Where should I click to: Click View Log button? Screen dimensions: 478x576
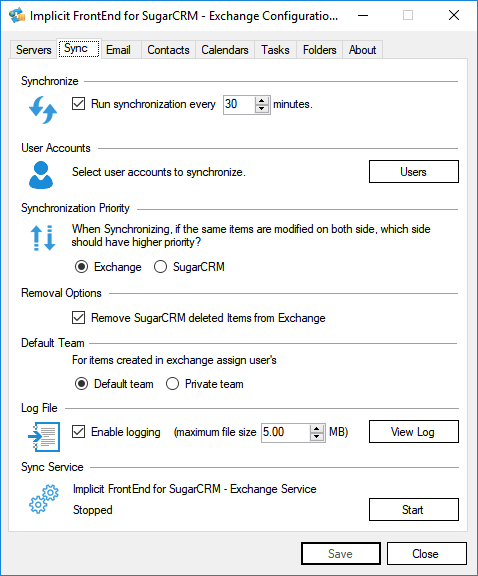414,432
